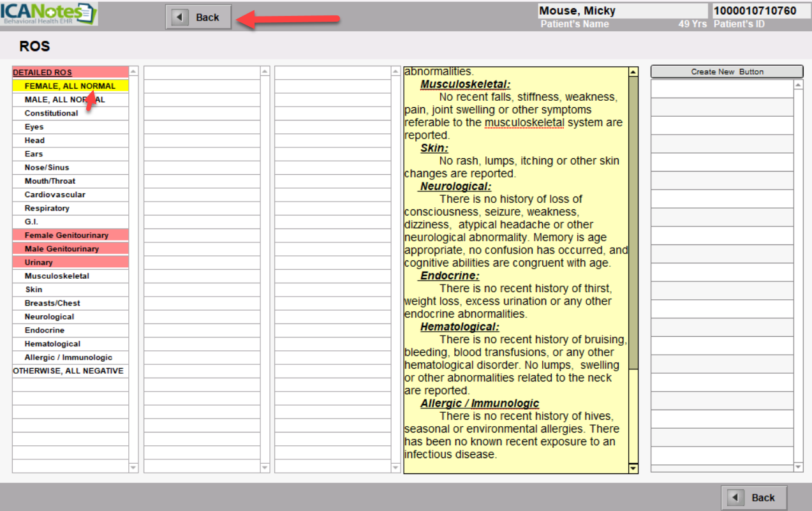Click the patient name field

[x=622, y=11]
